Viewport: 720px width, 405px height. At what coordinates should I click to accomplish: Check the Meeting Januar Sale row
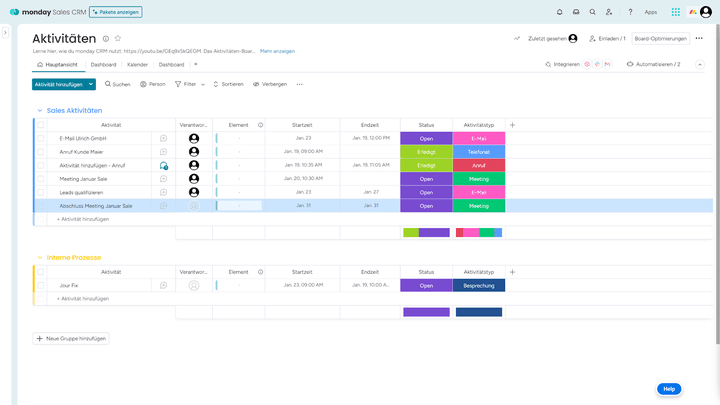[41, 179]
